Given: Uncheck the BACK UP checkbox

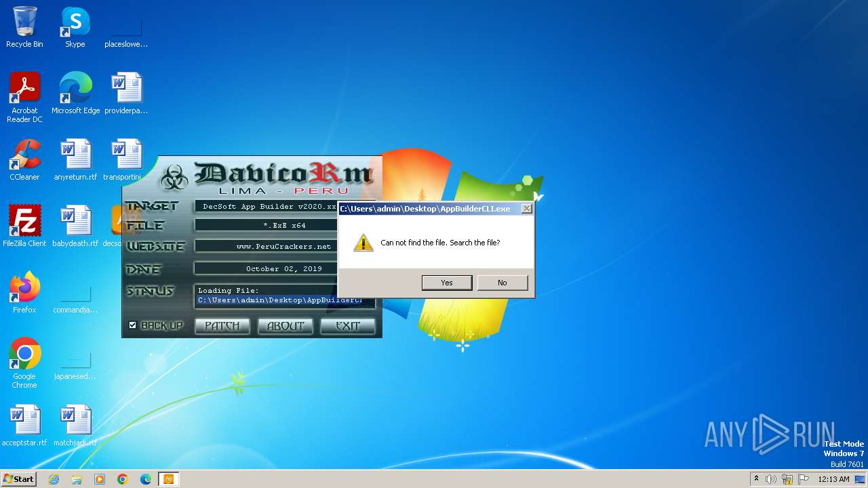Looking at the screenshot, I should point(133,325).
